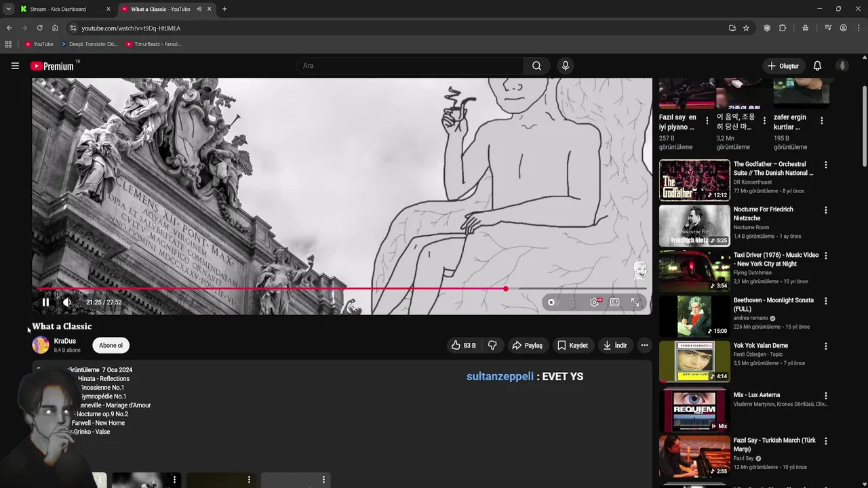
Task: Pause the video with the player pause button
Action: coord(45,302)
